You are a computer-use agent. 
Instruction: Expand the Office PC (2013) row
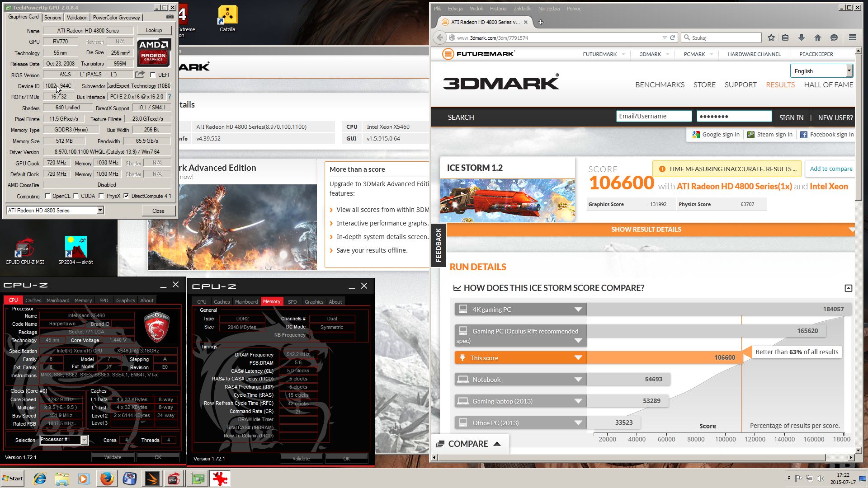point(578,423)
